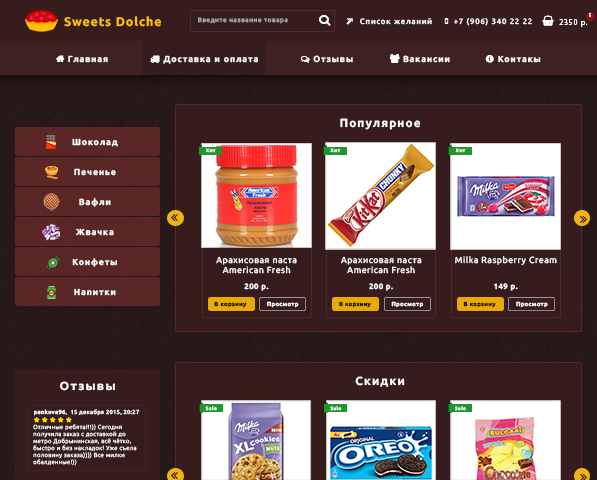597x480 pixels.
Task: Open the Список желаний wishlist link
Action: 389,21
